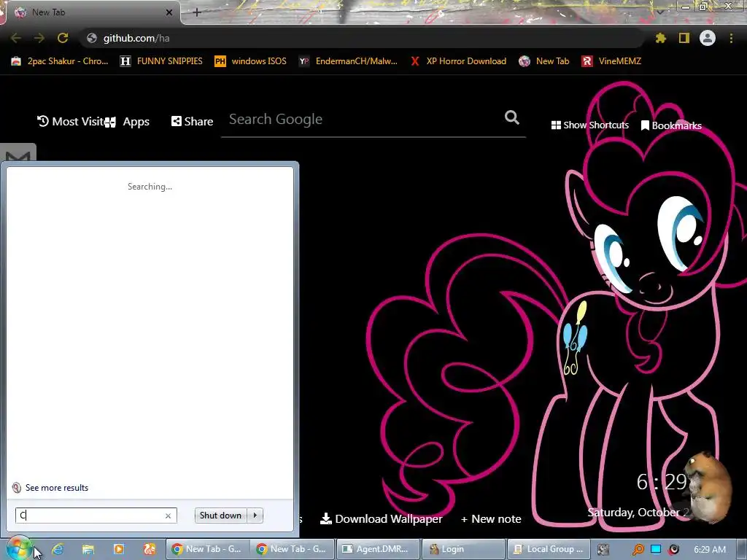
Task: Switch to Local Group ... taskbar window
Action: pos(549,549)
